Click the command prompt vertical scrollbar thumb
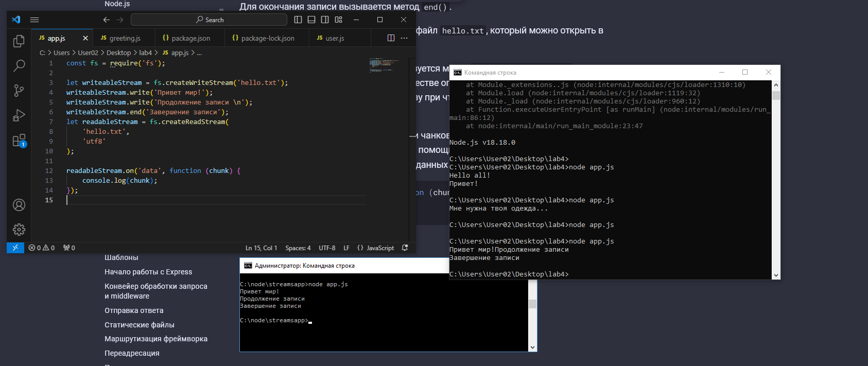The image size is (868, 366). tap(776, 96)
